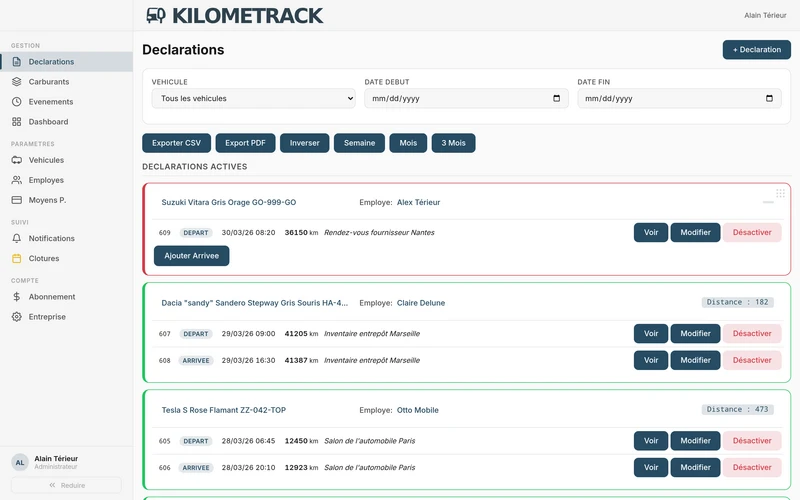800x500 pixels.
Task: Open Date debut calendar picker icon
Action: pos(557,98)
